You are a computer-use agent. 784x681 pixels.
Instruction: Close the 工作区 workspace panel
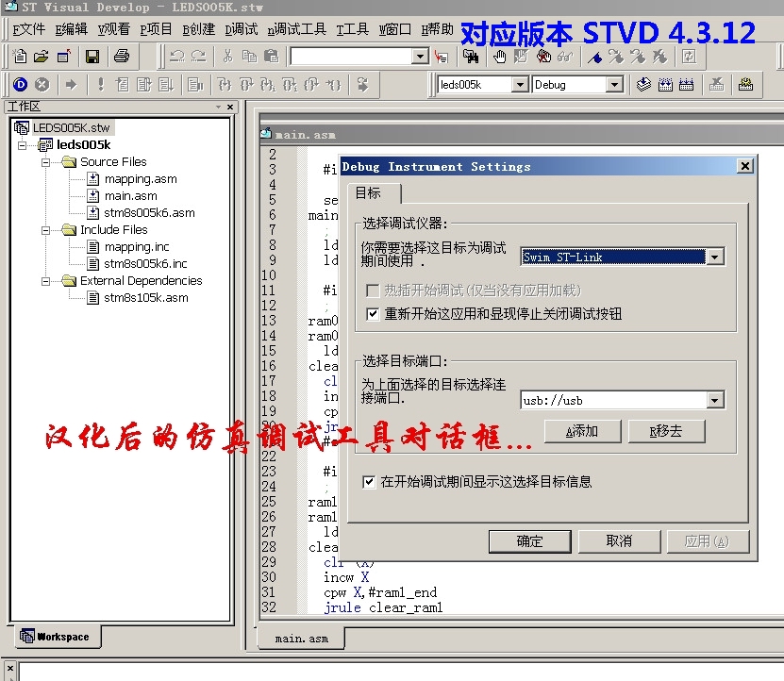tap(230, 107)
